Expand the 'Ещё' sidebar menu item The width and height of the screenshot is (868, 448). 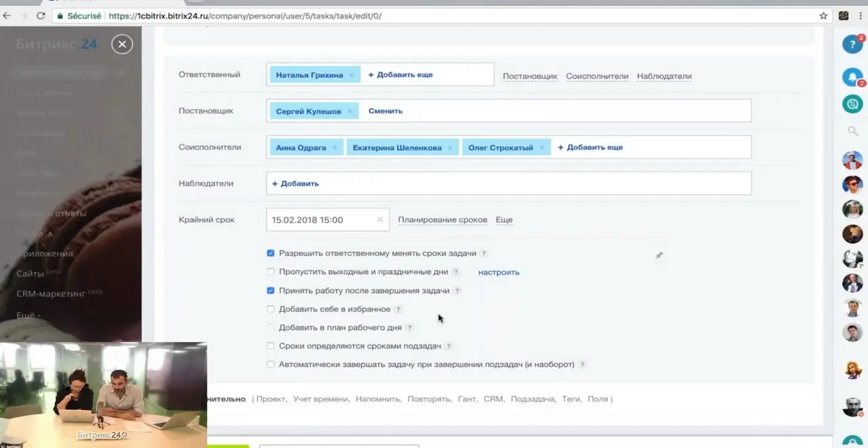point(28,315)
